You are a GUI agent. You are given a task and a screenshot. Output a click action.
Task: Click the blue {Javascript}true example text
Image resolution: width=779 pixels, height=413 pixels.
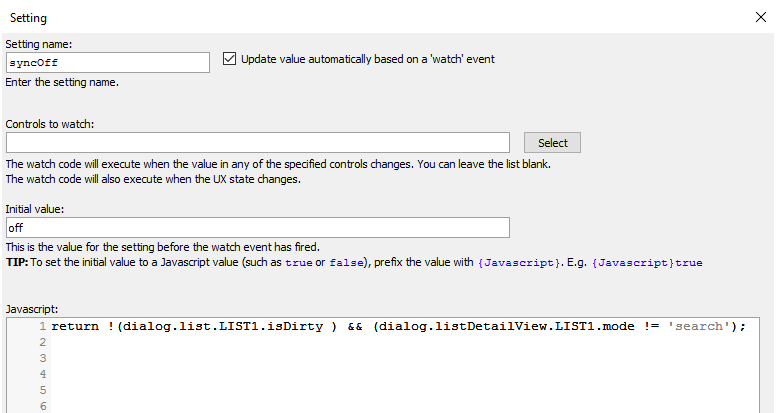(x=647, y=262)
